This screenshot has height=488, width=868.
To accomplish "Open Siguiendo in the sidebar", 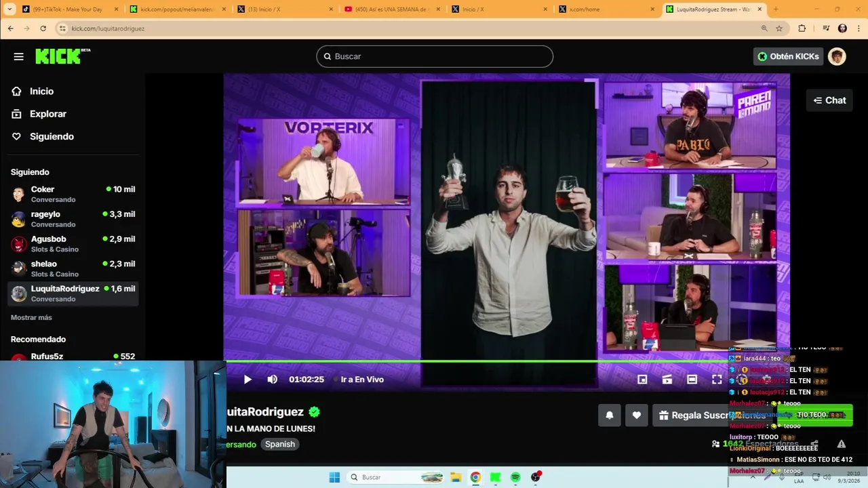I will coord(52,136).
